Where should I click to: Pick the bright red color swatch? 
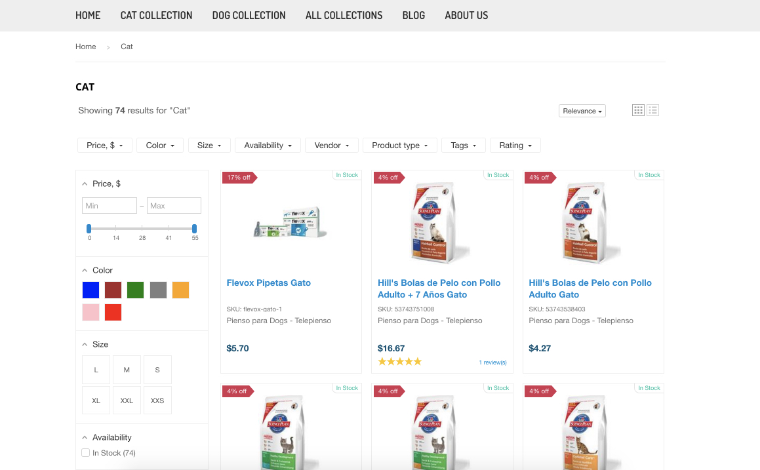[x=113, y=313]
